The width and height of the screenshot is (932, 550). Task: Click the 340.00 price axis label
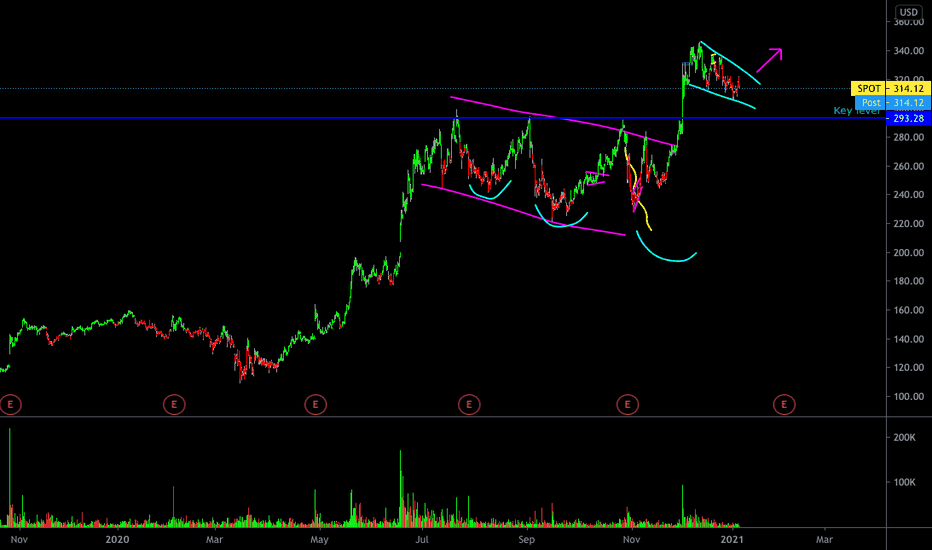[x=909, y=51]
